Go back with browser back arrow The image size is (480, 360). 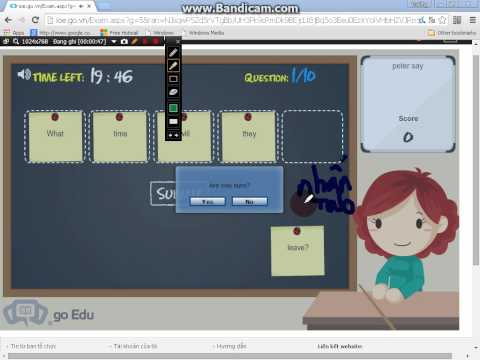click(x=8, y=20)
